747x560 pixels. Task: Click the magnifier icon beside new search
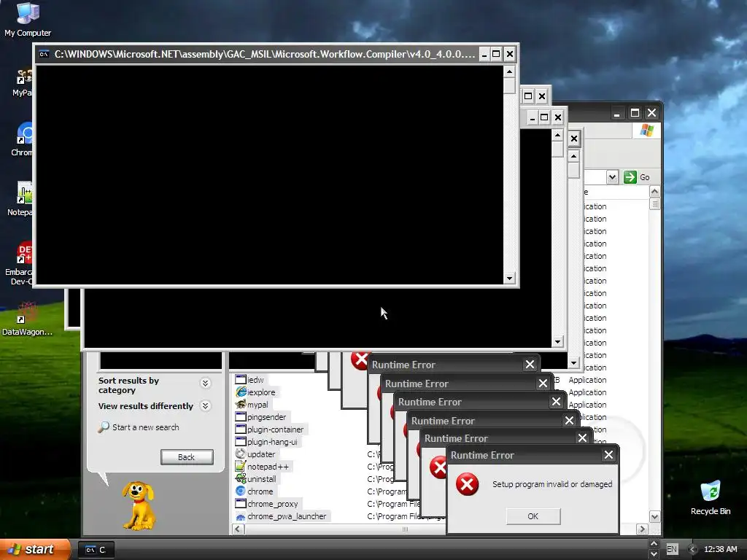(x=104, y=427)
